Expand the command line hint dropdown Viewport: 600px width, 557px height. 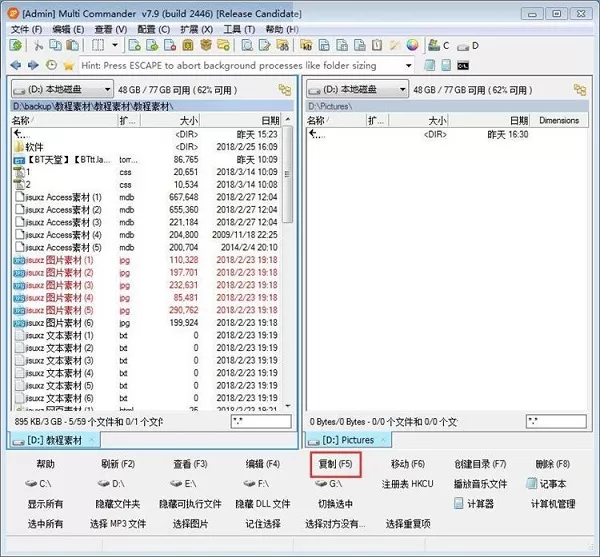[409, 65]
